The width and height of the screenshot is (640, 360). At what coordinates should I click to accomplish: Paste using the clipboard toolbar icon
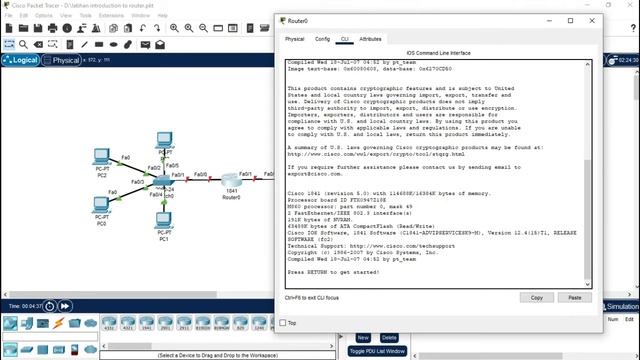click(128, 28)
